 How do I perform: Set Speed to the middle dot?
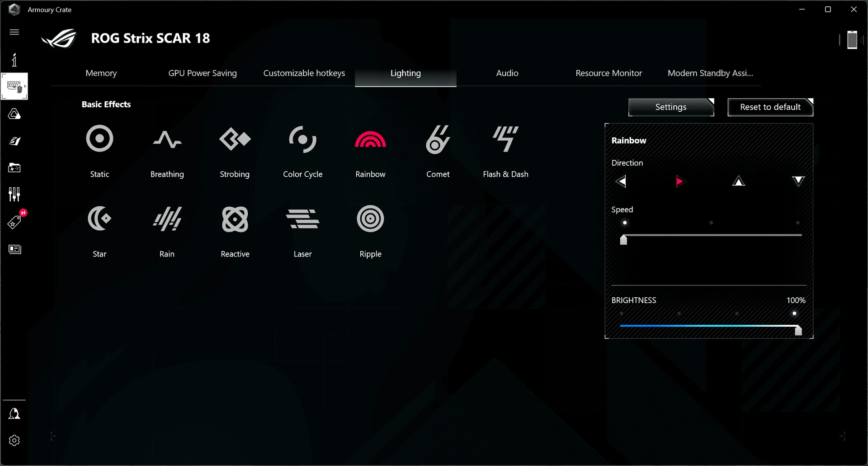[x=711, y=223]
